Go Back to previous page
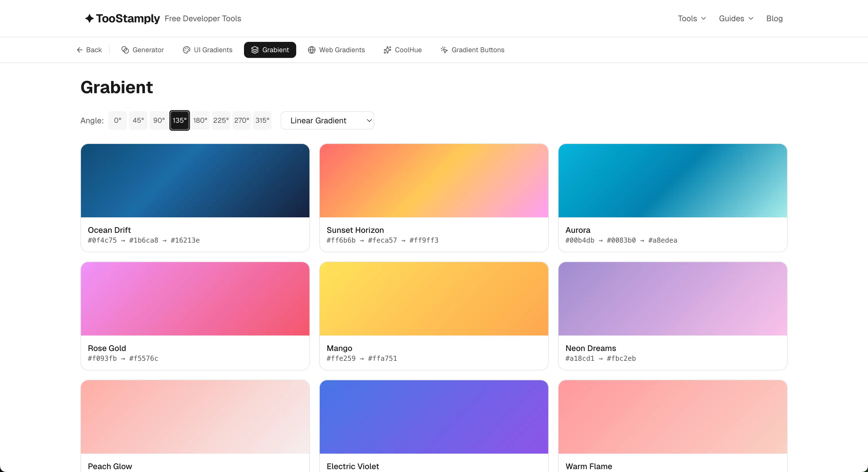This screenshot has height=472, width=868. [x=89, y=50]
